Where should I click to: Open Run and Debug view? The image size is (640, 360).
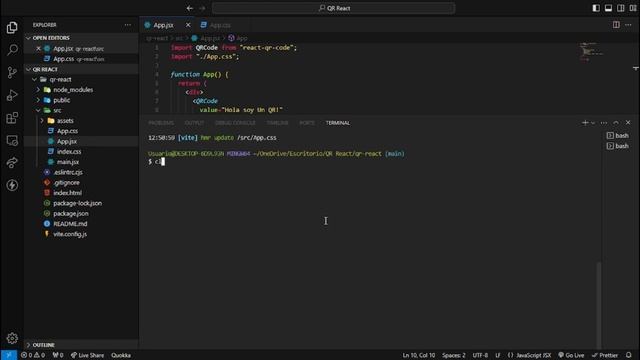[x=12, y=95]
